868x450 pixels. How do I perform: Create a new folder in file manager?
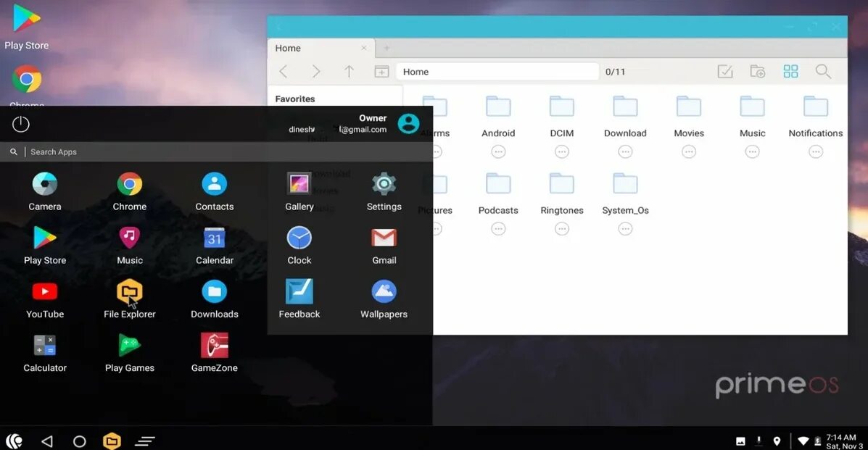[x=757, y=72]
